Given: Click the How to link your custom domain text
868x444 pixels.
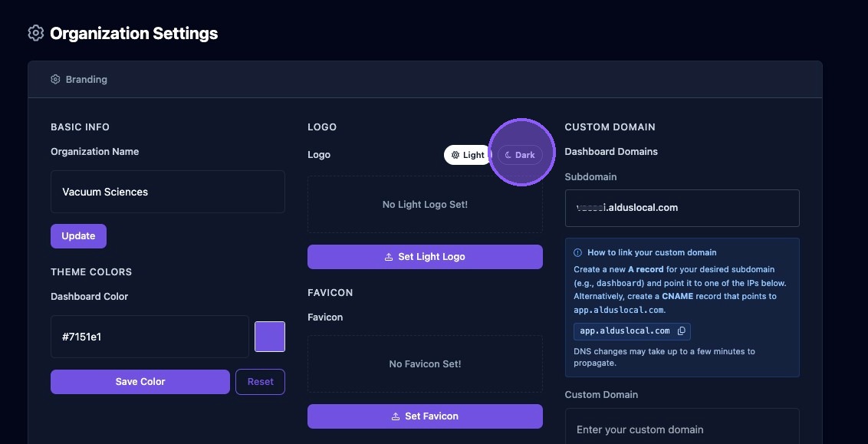Looking at the screenshot, I should click(x=652, y=252).
